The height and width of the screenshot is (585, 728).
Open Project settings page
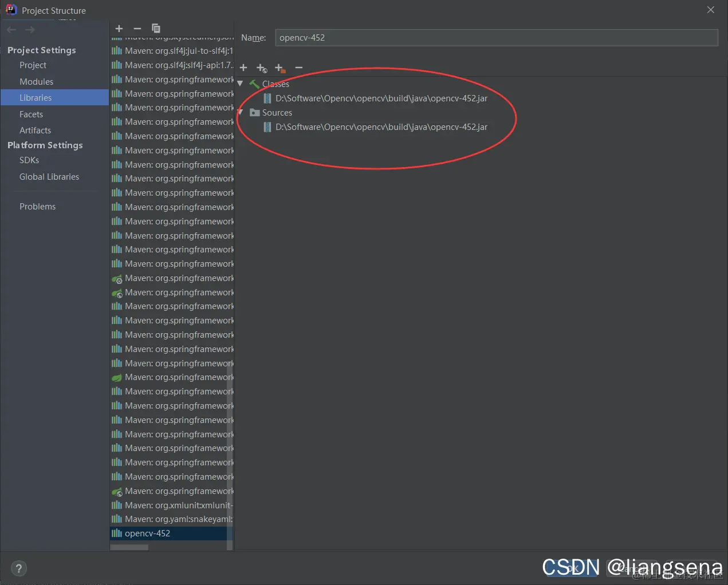33,65
